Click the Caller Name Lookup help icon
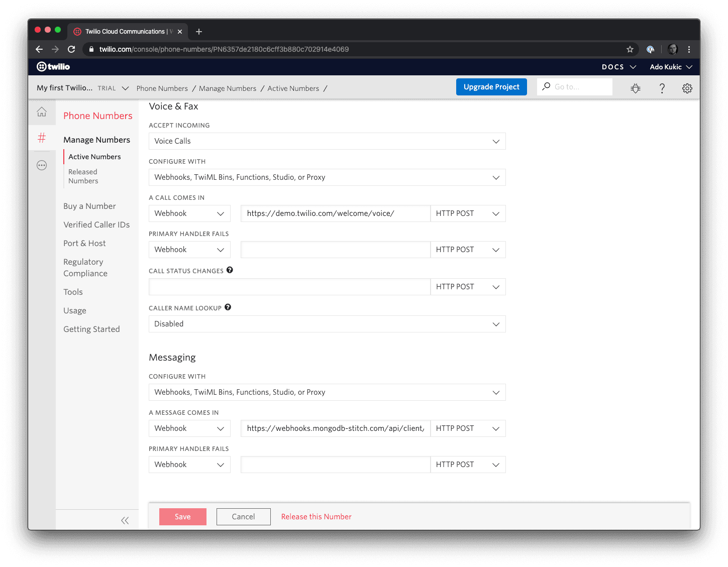This screenshot has width=728, height=567. pos(228,307)
